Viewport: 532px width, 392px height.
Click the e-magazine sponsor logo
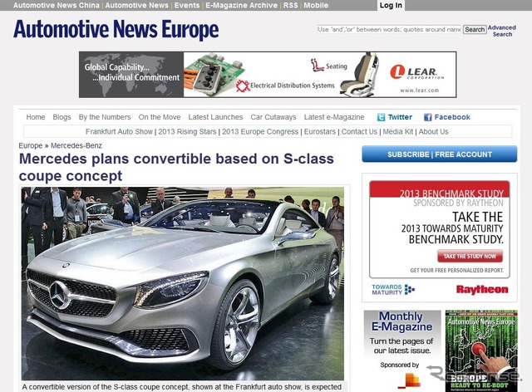tap(409, 381)
